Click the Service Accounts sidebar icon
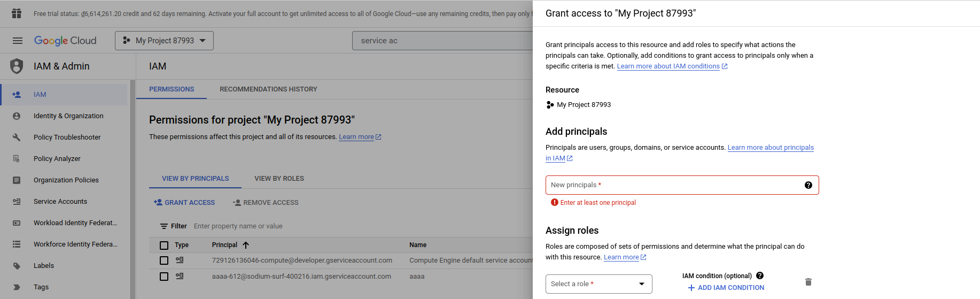Screen dimensions: 980x299 point(17,202)
